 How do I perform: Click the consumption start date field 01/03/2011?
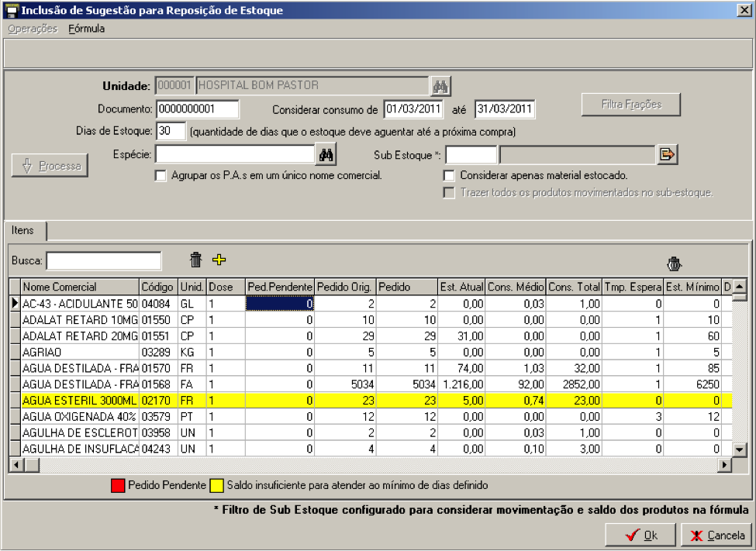(x=413, y=109)
